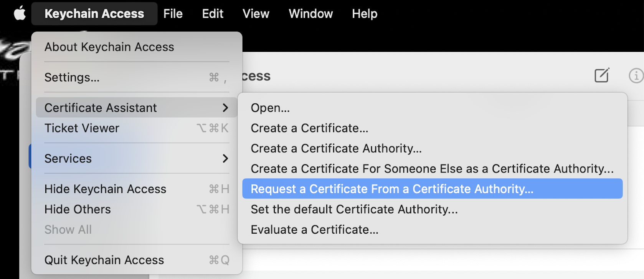
Task: Select About Keychain Access
Action: 109,47
